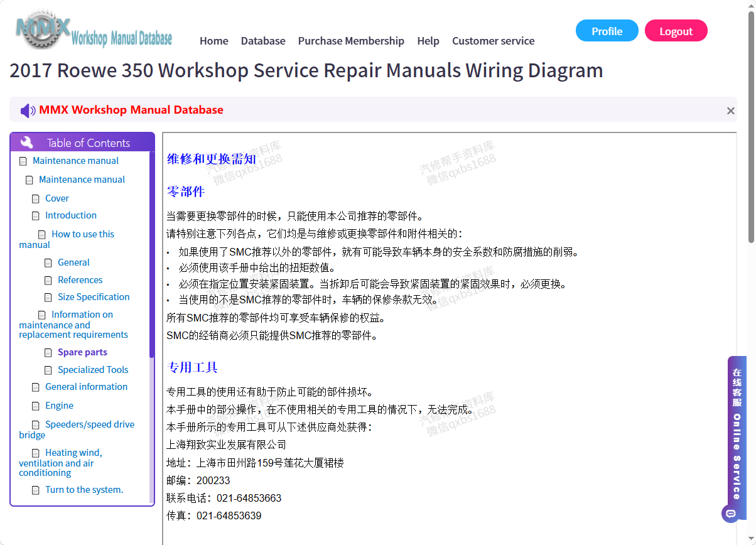Open the Size Specification entry

point(94,297)
